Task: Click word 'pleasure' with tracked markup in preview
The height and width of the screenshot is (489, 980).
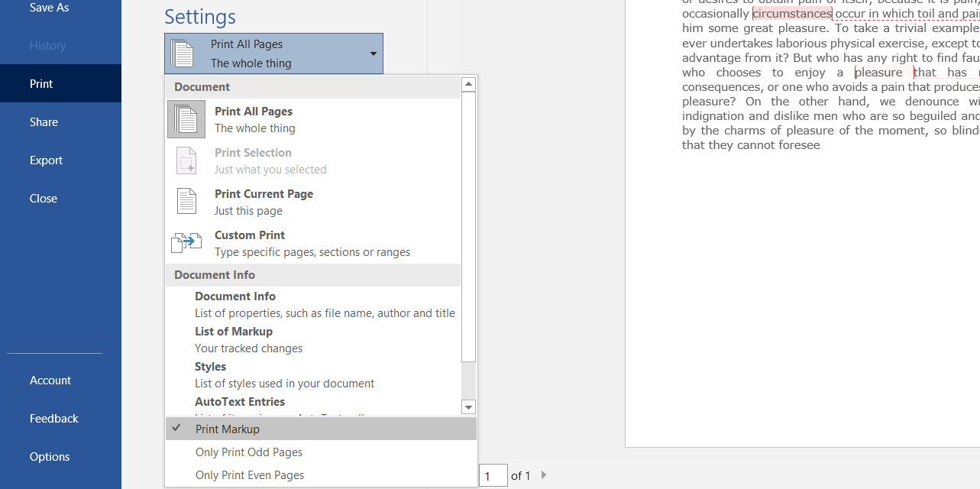Action: click(x=878, y=73)
